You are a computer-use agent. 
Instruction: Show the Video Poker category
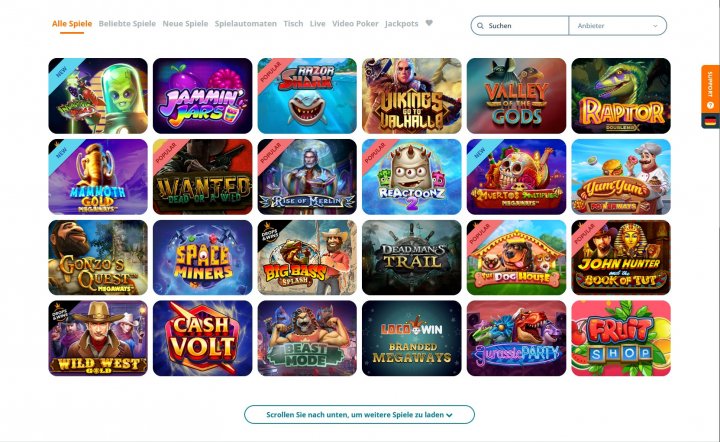355,23
